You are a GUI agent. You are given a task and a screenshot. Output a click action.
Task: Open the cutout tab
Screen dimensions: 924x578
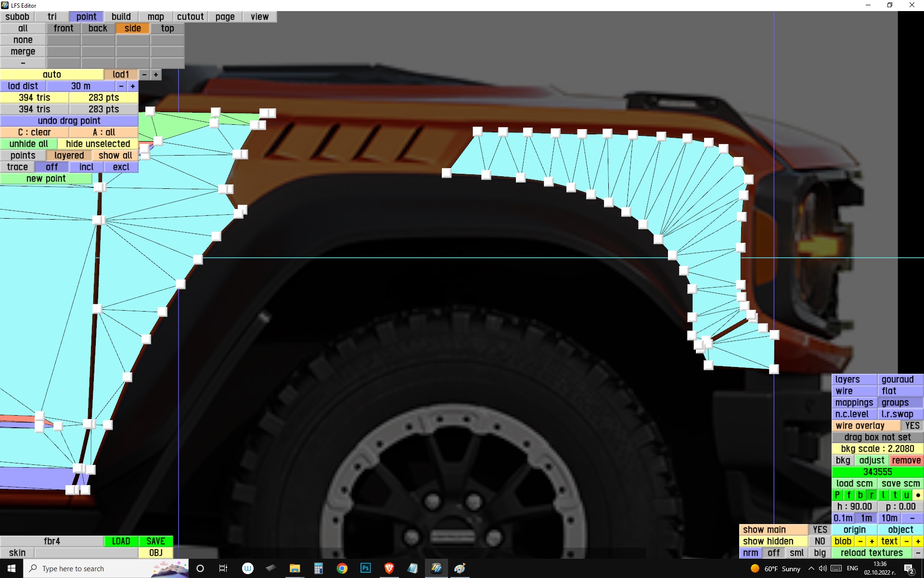(190, 17)
